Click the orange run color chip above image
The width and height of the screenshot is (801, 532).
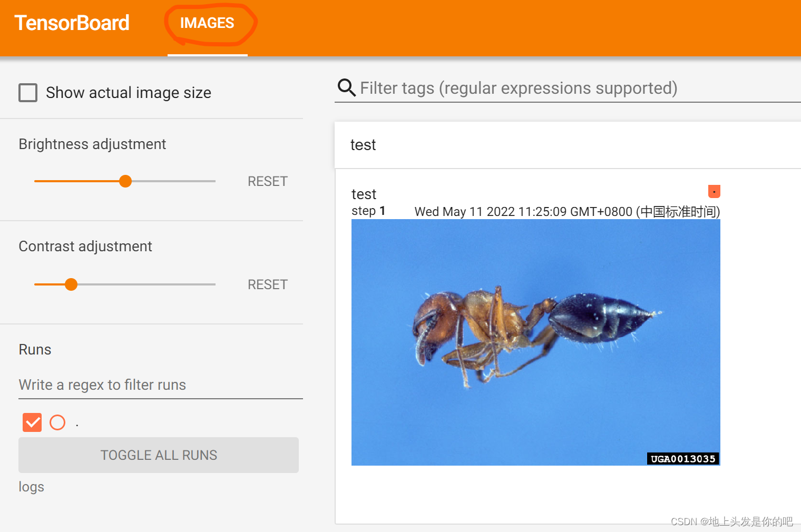coord(714,191)
